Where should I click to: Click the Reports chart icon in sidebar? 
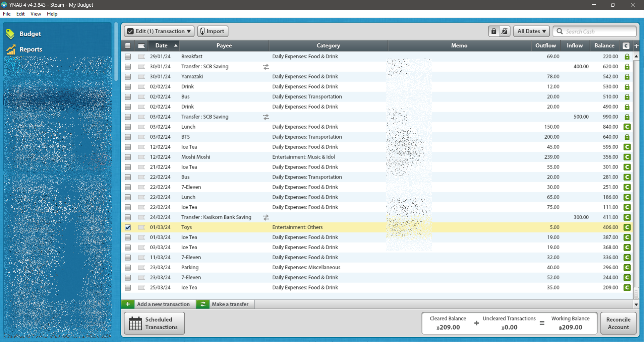click(11, 50)
